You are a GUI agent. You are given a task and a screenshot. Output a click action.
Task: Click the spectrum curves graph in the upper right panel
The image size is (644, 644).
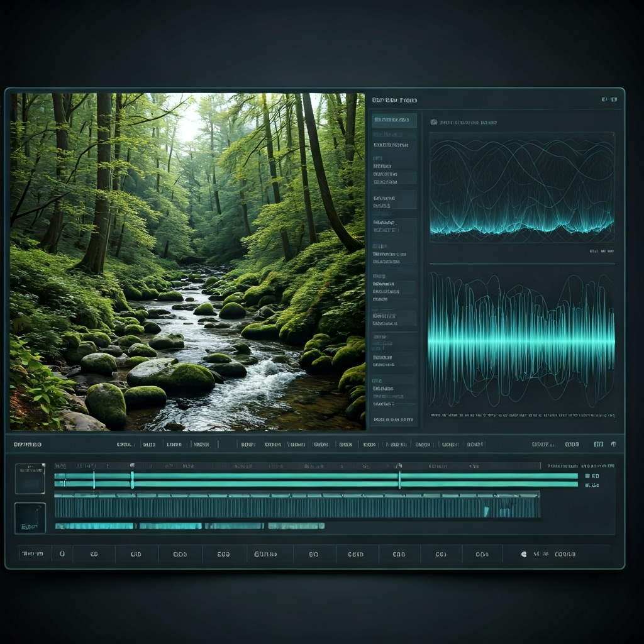(x=521, y=187)
